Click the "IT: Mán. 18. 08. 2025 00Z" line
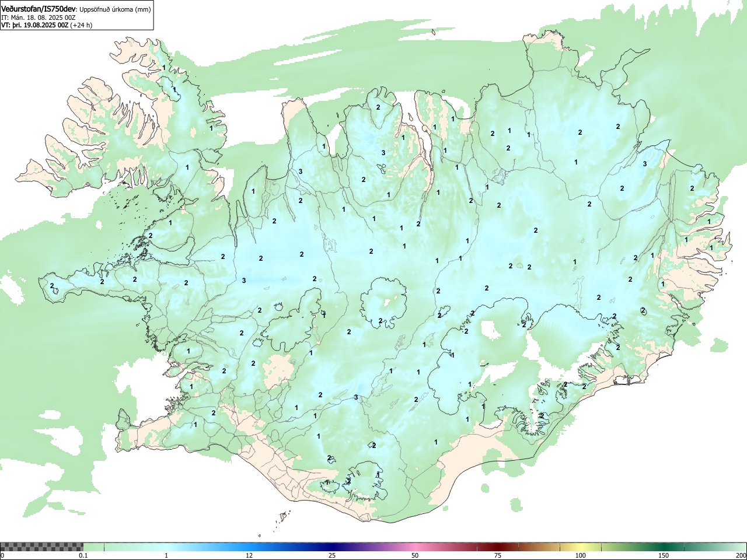 pyautogui.click(x=38, y=17)
